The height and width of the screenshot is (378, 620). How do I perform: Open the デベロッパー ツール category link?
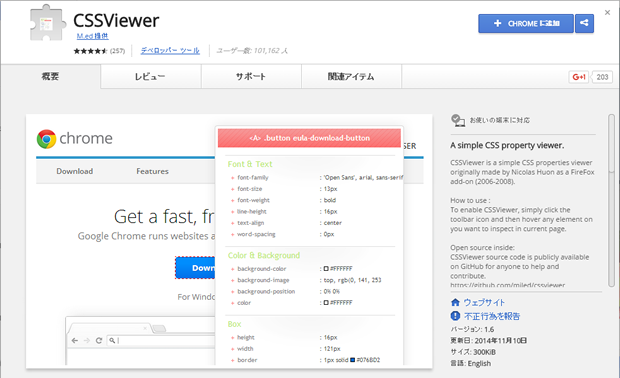pos(170,51)
